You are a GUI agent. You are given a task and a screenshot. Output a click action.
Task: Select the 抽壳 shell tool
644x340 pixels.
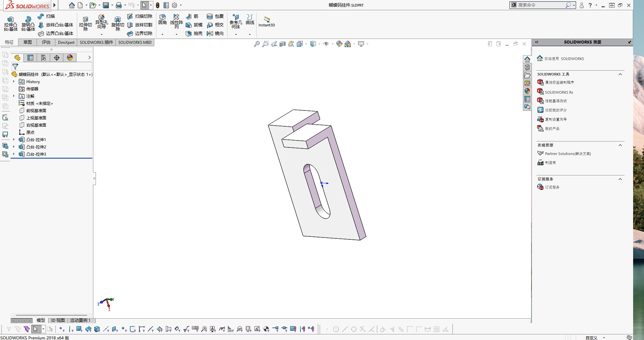[x=194, y=33]
